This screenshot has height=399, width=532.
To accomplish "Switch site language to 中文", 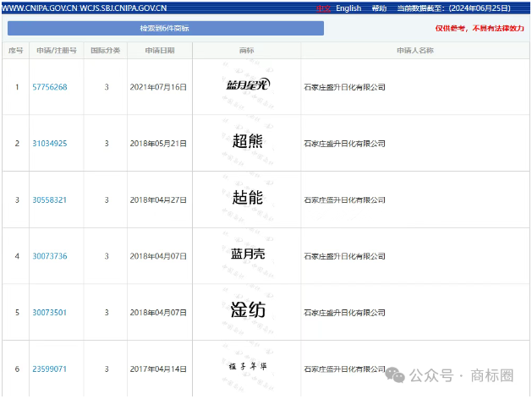I will (323, 8).
